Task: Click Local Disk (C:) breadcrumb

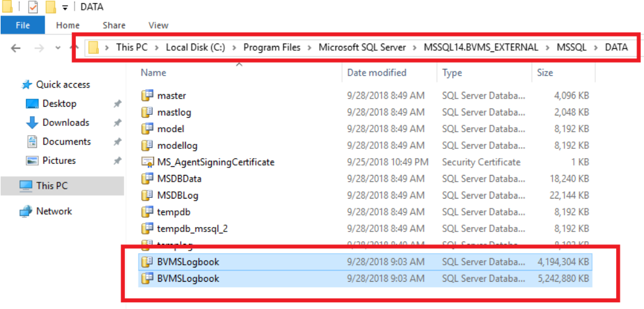Action: pos(196,48)
